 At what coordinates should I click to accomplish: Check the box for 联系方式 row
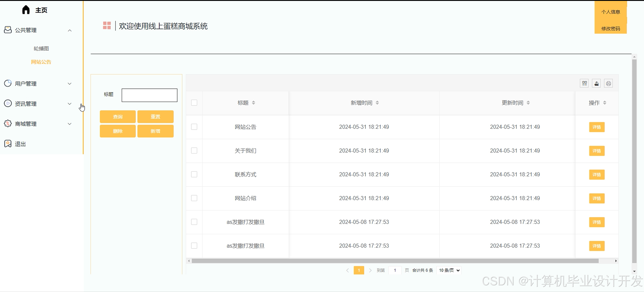(x=194, y=174)
